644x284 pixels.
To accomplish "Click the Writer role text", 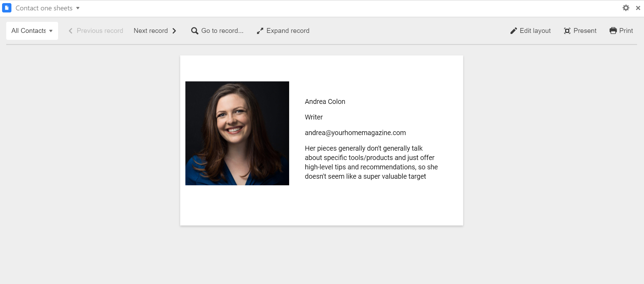I will point(314,117).
